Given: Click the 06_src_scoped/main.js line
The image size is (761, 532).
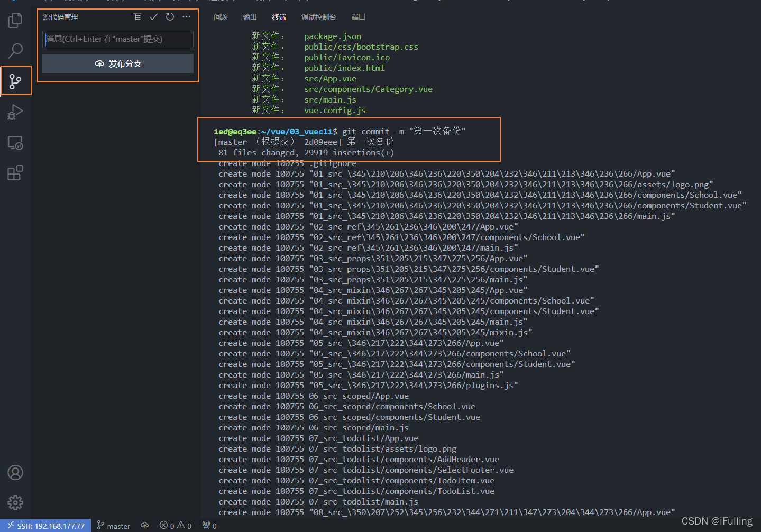Looking at the screenshot, I should pos(314,427).
